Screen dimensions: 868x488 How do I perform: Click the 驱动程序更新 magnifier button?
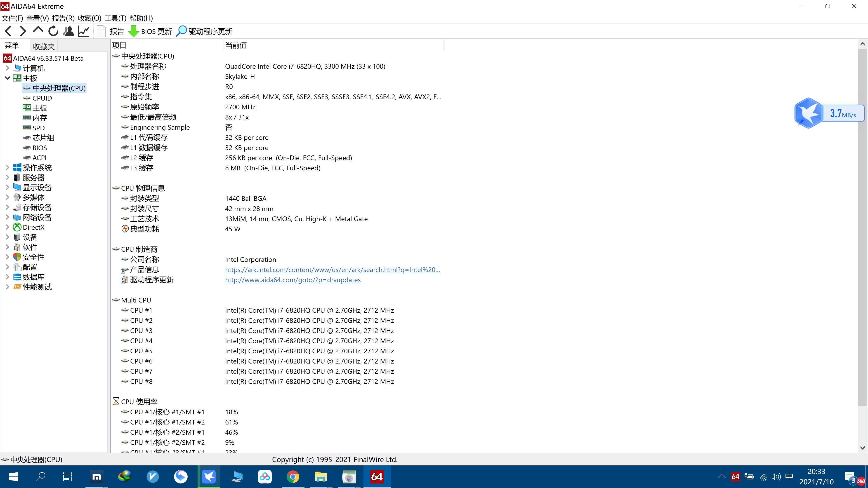coord(204,31)
